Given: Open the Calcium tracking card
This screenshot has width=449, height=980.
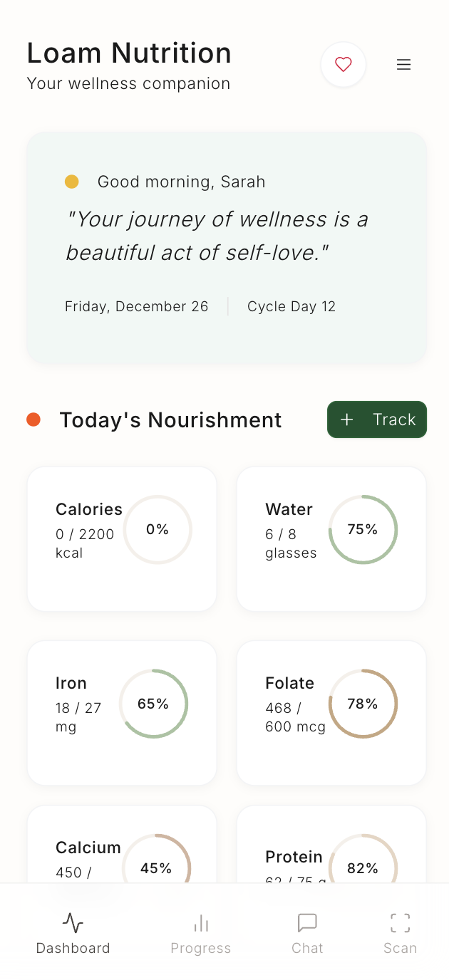Looking at the screenshot, I should pyautogui.click(x=121, y=848).
